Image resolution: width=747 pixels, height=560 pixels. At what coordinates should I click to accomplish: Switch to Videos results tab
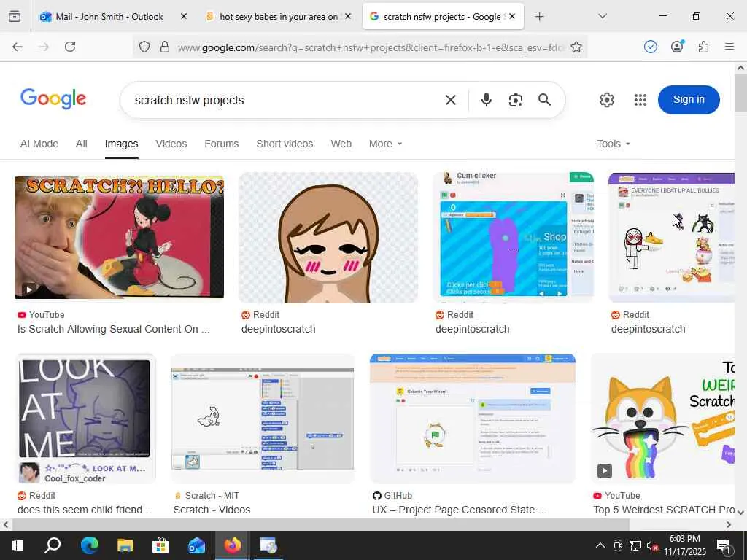point(171,144)
